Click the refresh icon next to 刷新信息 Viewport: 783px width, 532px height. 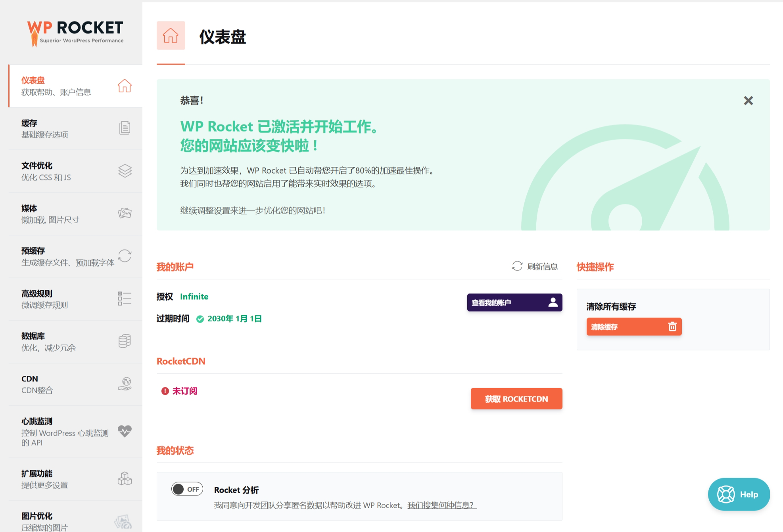coord(517,266)
